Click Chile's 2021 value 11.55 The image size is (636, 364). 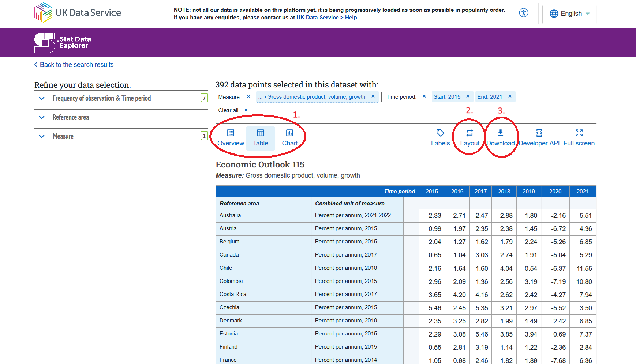[x=584, y=269]
